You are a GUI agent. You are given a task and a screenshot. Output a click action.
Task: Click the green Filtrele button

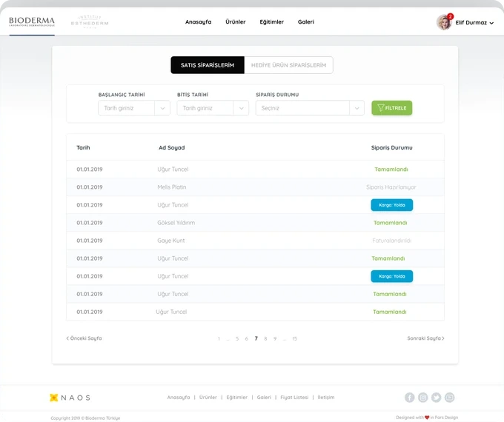pos(392,108)
